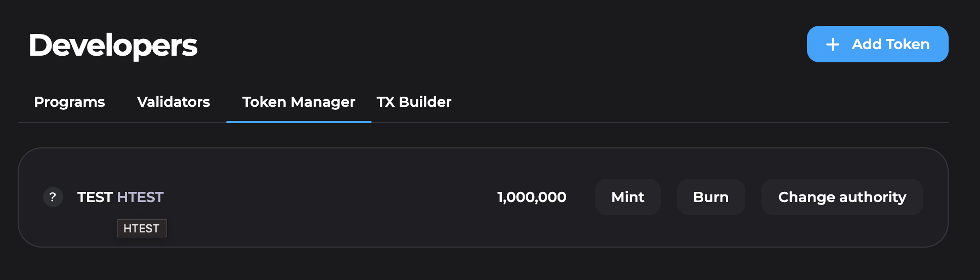The image size is (980, 280).
Task: Click the 1,000,000 token supply
Action: (x=532, y=197)
